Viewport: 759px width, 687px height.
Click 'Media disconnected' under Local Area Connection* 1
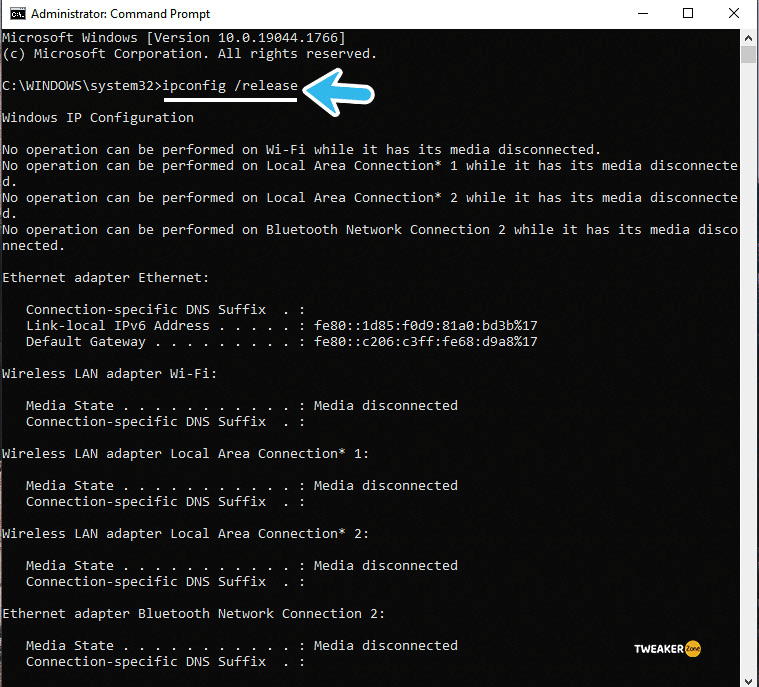coord(385,486)
